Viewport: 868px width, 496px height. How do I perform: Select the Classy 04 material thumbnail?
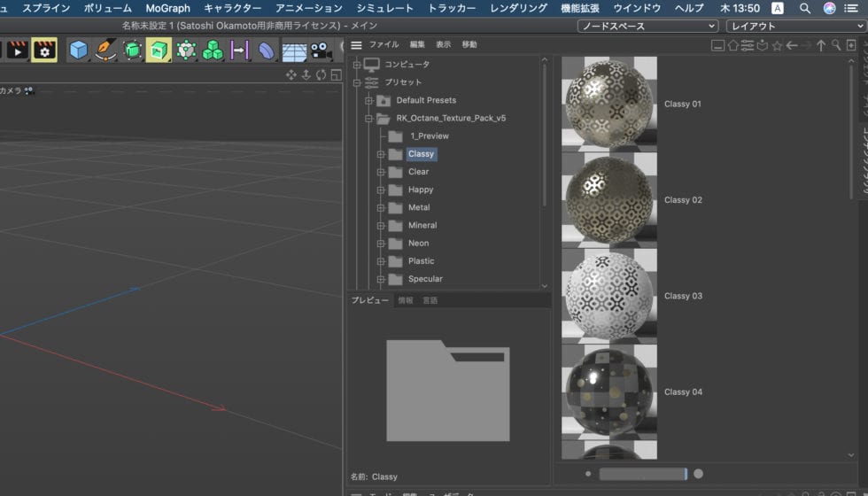coord(609,391)
